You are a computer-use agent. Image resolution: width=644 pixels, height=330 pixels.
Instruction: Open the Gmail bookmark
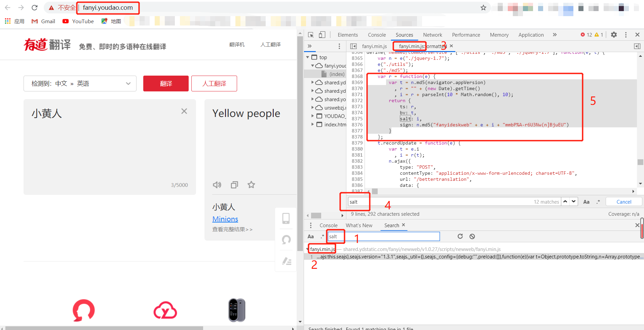(43, 21)
